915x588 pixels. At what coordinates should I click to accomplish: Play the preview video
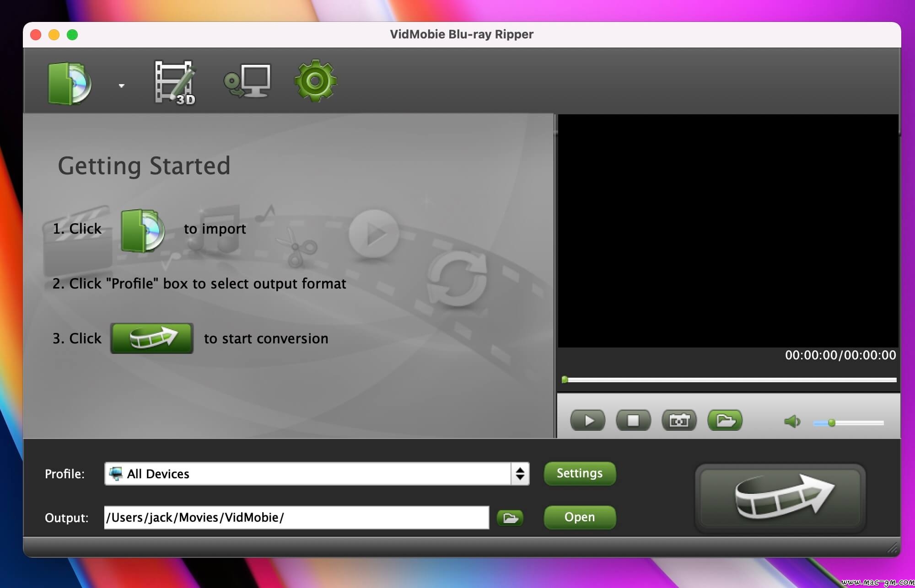(x=588, y=420)
